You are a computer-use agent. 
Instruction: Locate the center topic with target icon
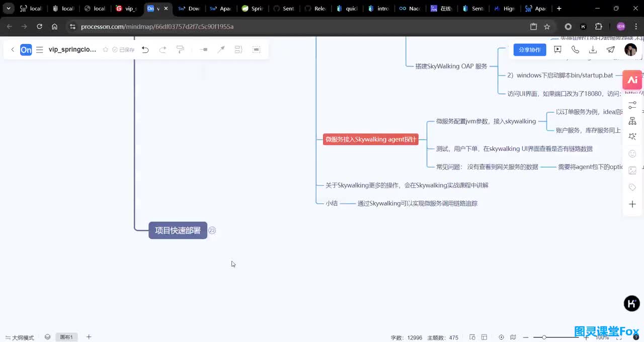click(x=501, y=337)
